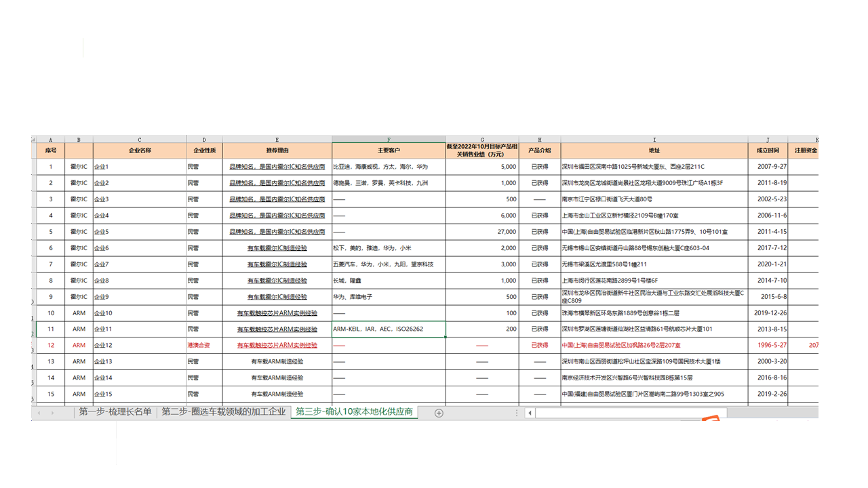Select the 港澳合资 cell in row 12
The width and height of the screenshot is (868, 488).
[204, 346]
